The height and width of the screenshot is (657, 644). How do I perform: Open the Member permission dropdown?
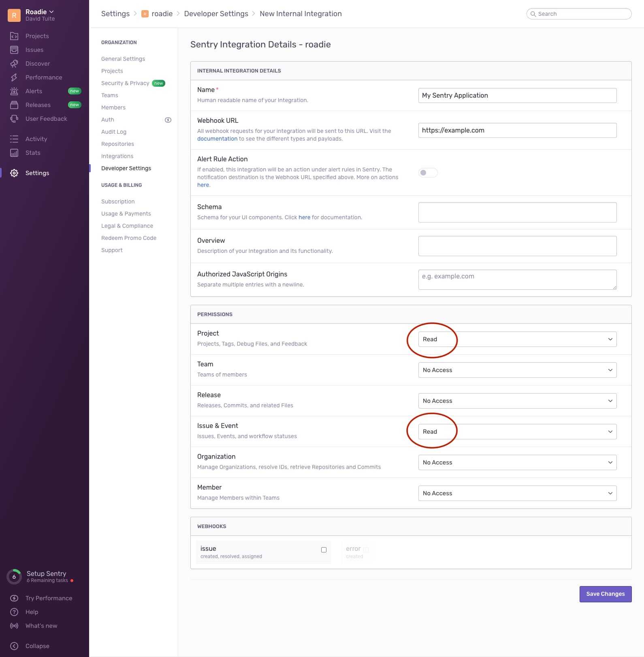pos(517,493)
